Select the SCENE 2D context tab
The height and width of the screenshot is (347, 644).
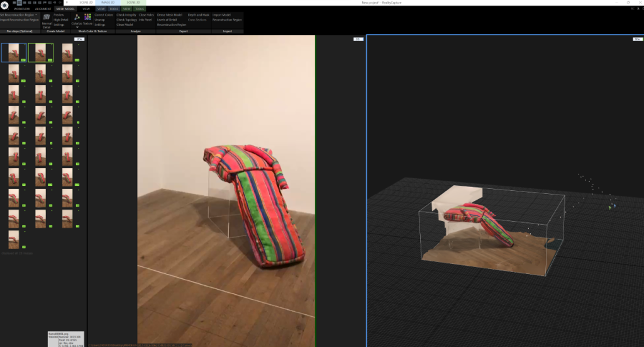pos(86,3)
